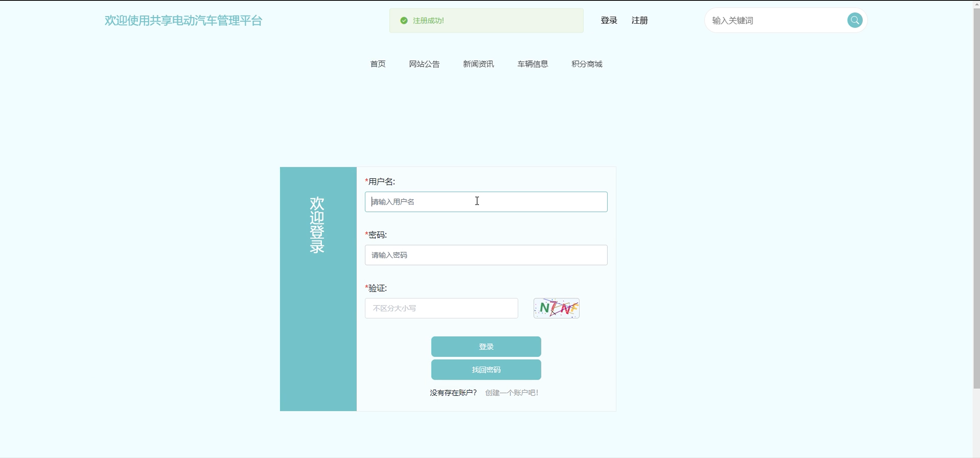Focus the 用户名 input field

point(486,202)
